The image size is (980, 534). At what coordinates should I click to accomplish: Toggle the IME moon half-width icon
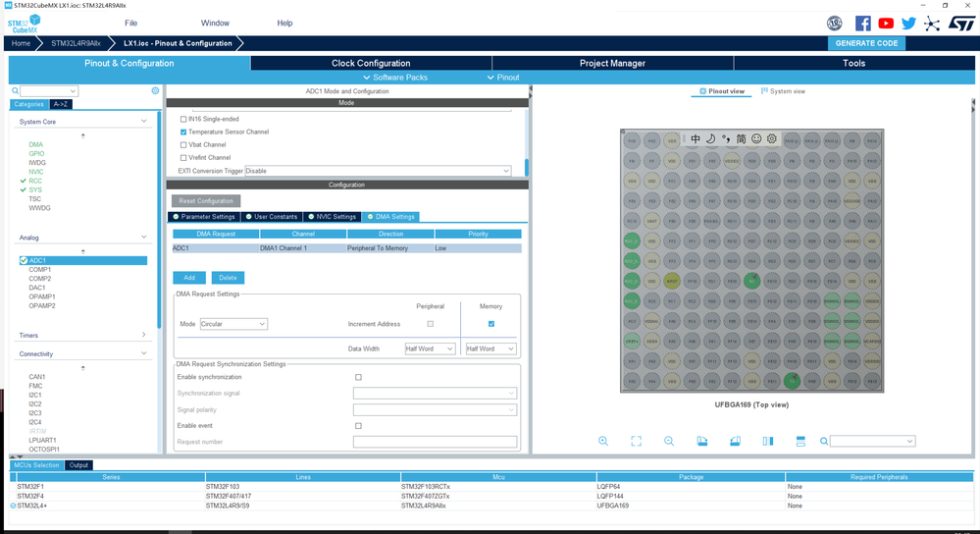(710, 138)
